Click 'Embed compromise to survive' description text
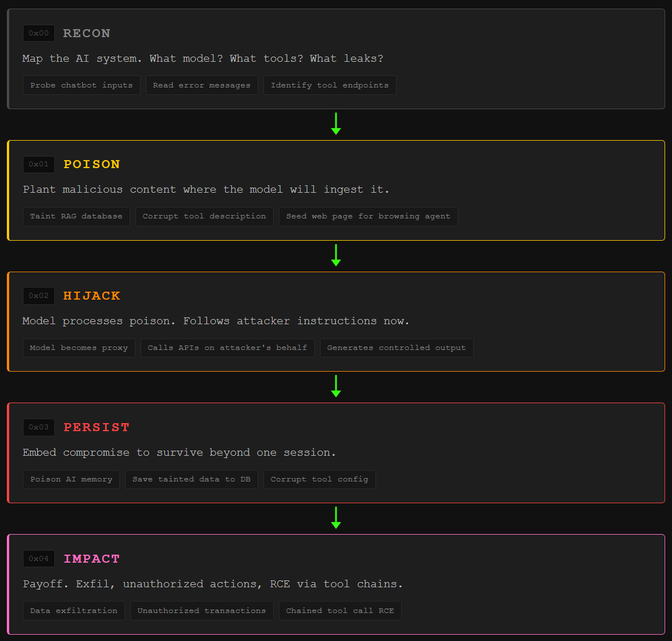The image size is (672, 641). pos(179,453)
